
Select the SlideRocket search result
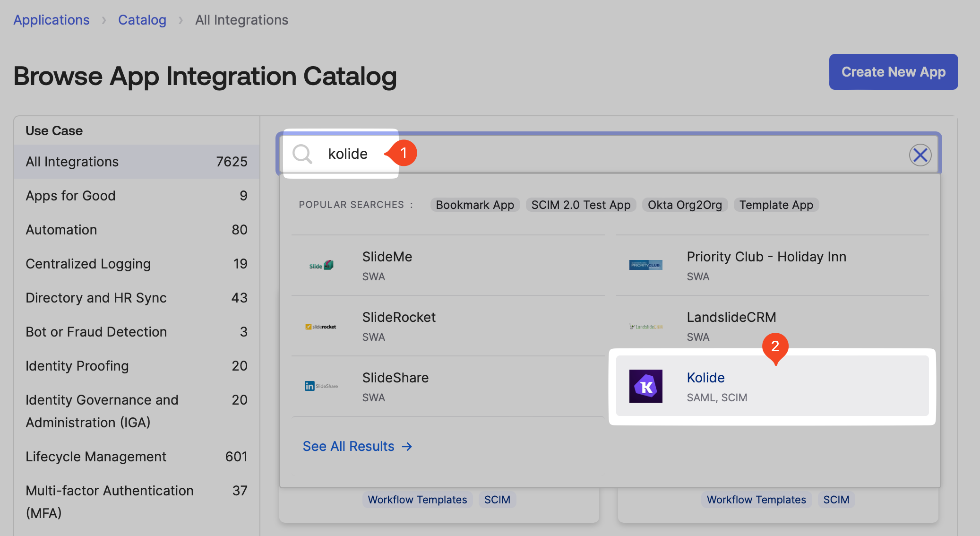coord(448,326)
